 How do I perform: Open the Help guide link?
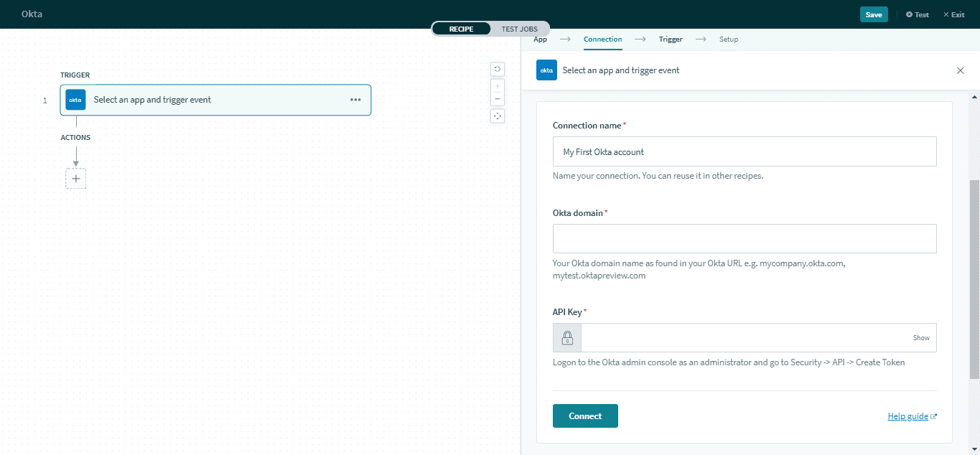coord(907,416)
